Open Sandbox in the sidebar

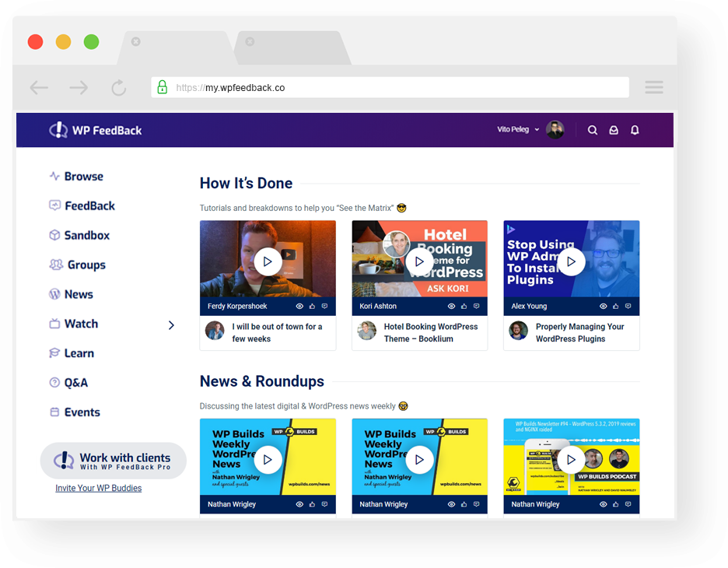pyautogui.click(x=79, y=236)
